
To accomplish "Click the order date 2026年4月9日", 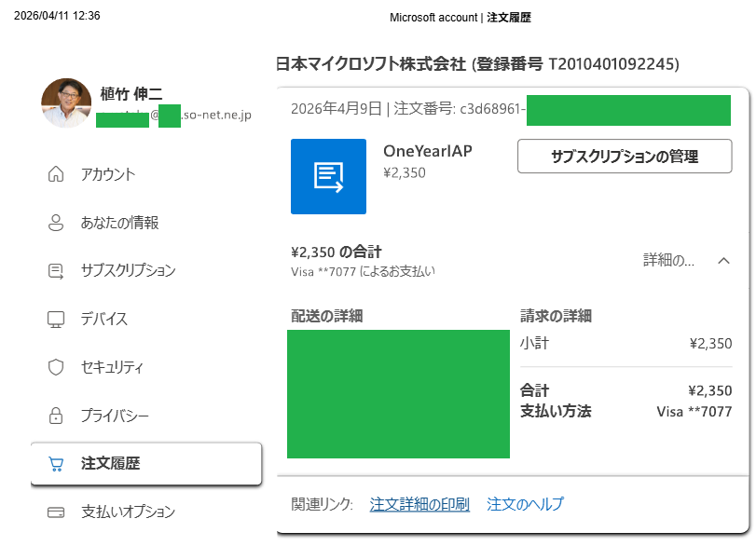I will click(337, 108).
